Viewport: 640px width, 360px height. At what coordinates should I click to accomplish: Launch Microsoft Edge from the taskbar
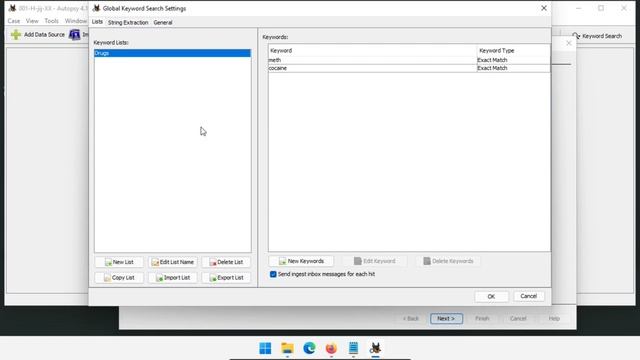[309, 348]
